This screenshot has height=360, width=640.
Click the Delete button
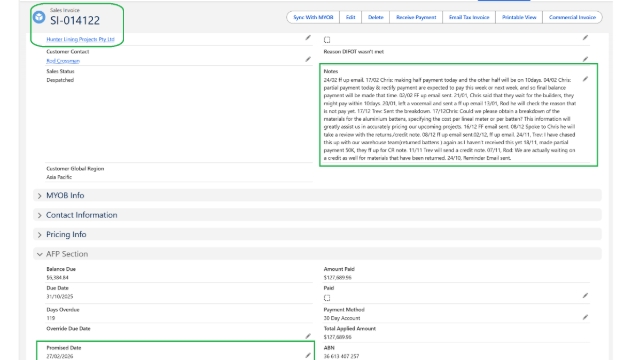(376, 17)
